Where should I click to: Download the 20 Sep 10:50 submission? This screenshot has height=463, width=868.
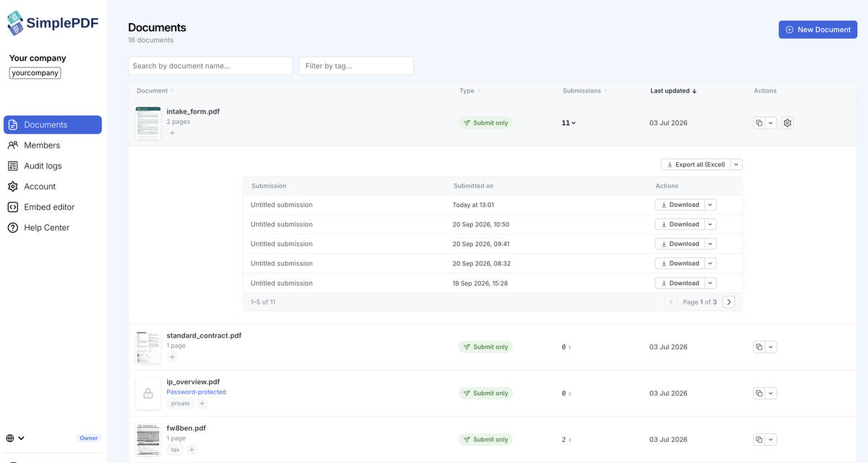(x=680, y=224)
